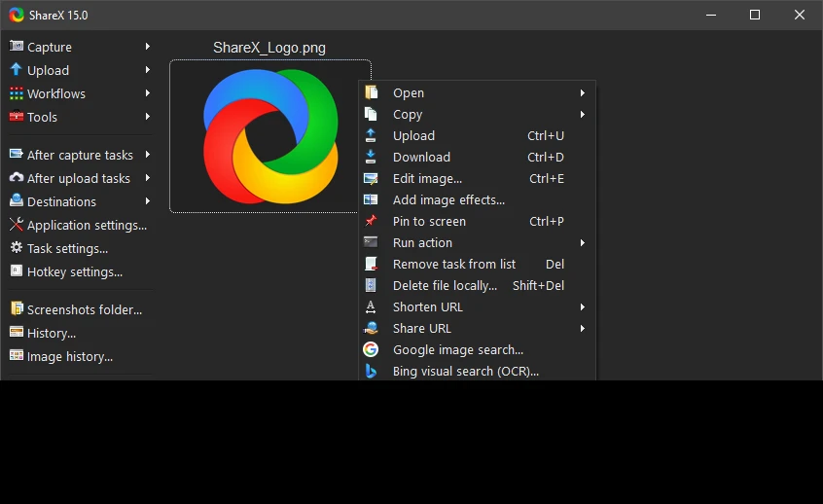
Task: Click the After upload tasks cloud icon
Action: pyautogui.click(x=17, y=177)
